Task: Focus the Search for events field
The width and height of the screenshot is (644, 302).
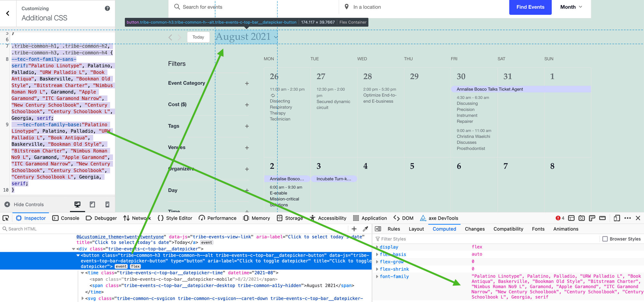Action: click(x=225, y=7)
